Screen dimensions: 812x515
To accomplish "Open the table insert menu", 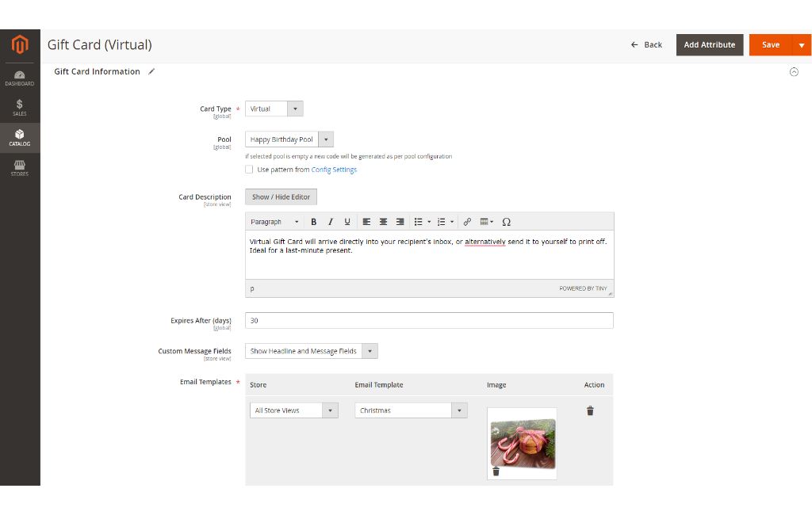I will tap(486, 222).
